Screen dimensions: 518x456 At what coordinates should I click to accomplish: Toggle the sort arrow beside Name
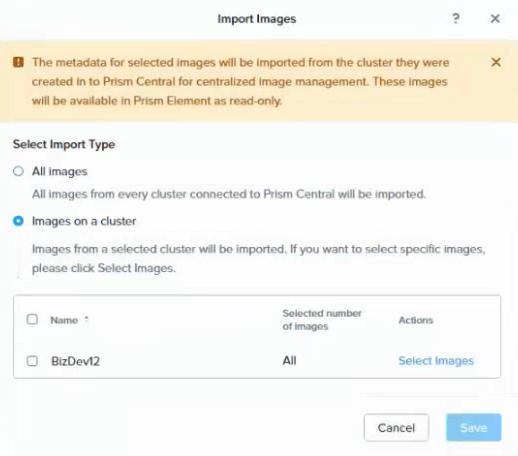tap(86, 319)
